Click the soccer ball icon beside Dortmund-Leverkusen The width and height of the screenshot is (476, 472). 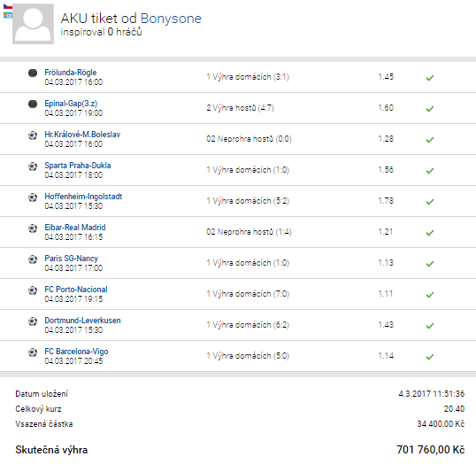pyautogui.click(x=33, y=321)
